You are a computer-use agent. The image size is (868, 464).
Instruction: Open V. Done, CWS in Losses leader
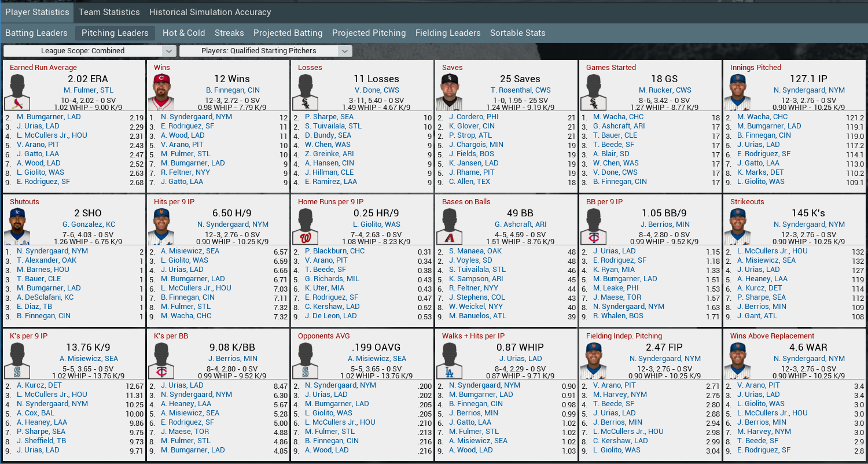click(376, 90)
